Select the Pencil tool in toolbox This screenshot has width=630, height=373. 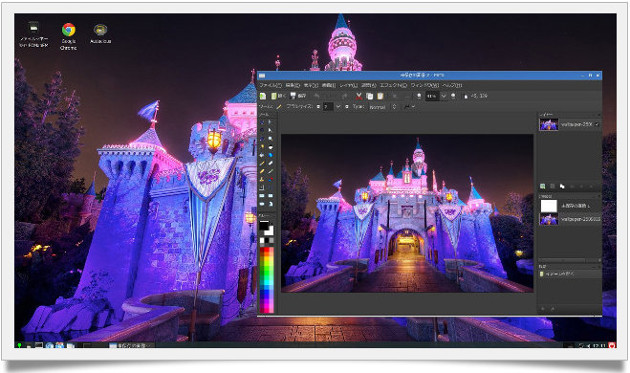tap(262, 172)
